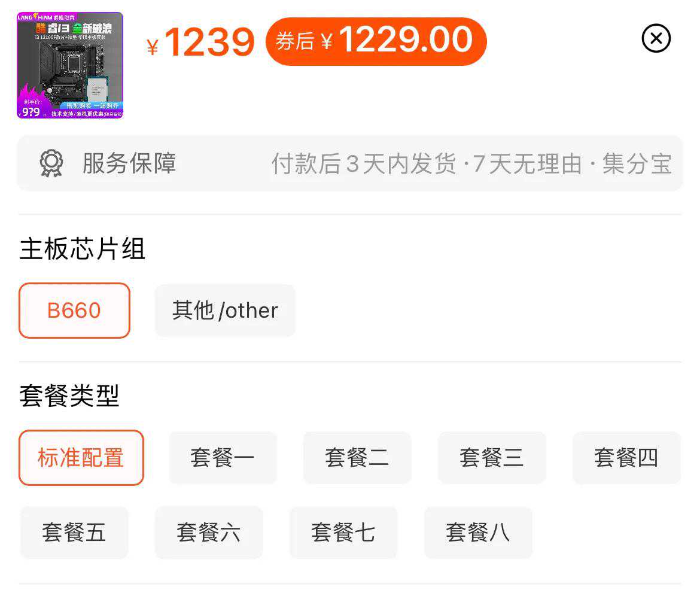Select the B660 chipset option
The width and height of the screenshot is (700, 596).
coord(74,311)
